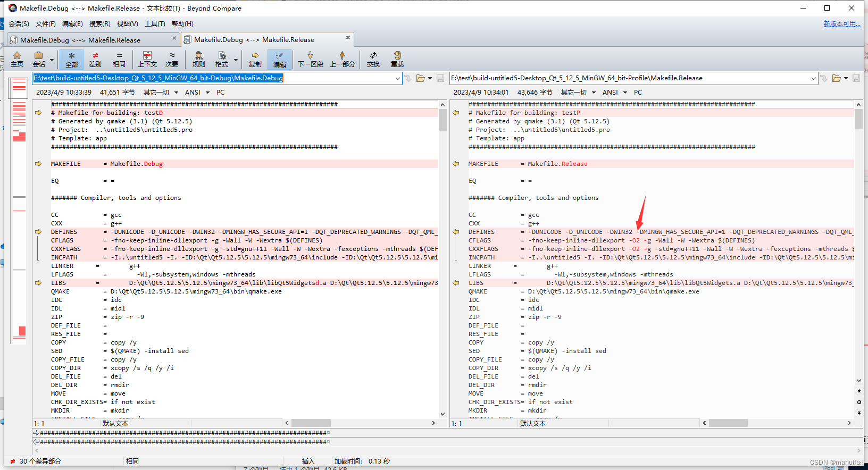Close the active second comparison tab
Viewport: 868px width, 470px height.
tap(348, 37)
